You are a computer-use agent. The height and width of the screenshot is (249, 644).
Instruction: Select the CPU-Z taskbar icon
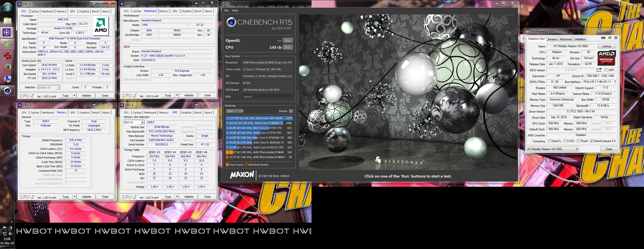click(7, 32)
